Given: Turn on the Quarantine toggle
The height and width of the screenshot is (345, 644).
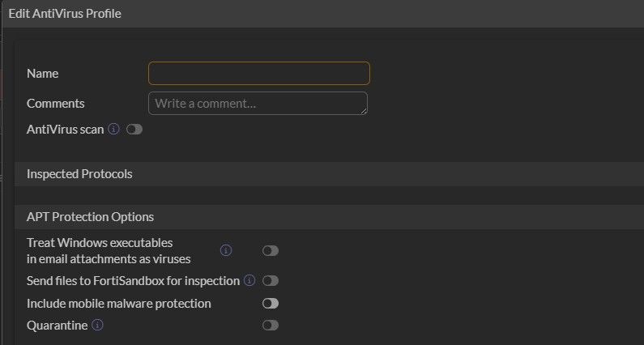Looking at the screenshot, I should (x=270, y=325).
